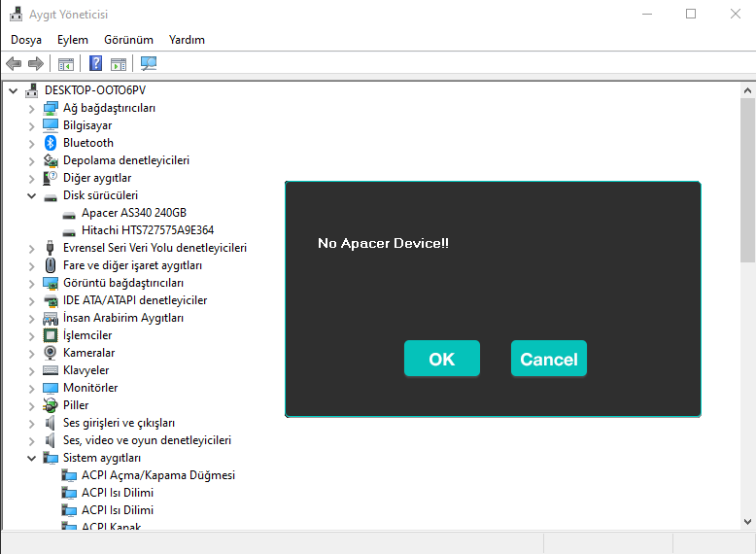Click the Diğer aygıtlar unknown device icon
This screenshot has width=756, height=554.
pos(51,178)
